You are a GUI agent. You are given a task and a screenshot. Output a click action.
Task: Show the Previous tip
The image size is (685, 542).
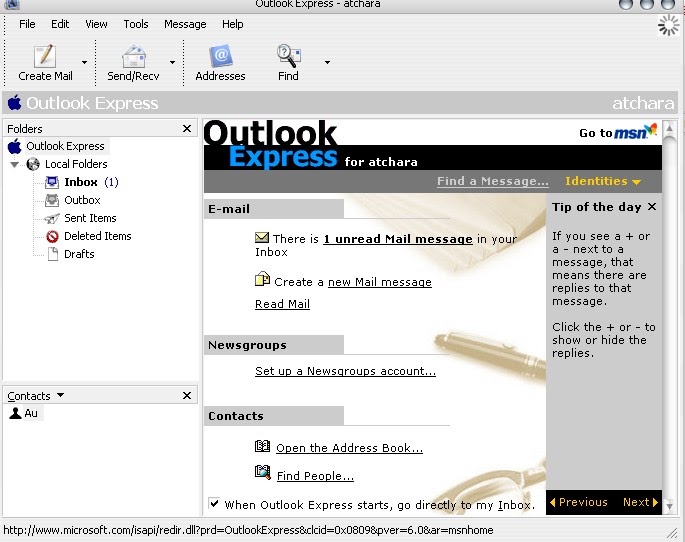(578, 502)
